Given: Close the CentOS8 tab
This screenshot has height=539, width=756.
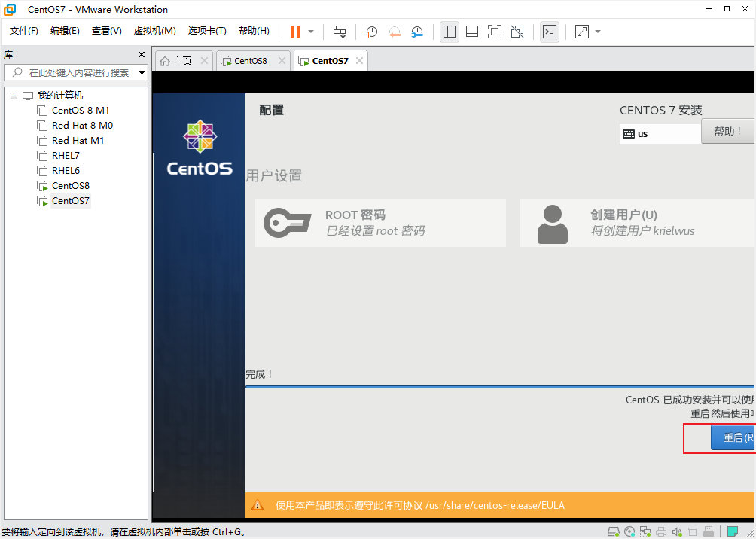Looking at the screenshot, I should click(x=282, y=61).
